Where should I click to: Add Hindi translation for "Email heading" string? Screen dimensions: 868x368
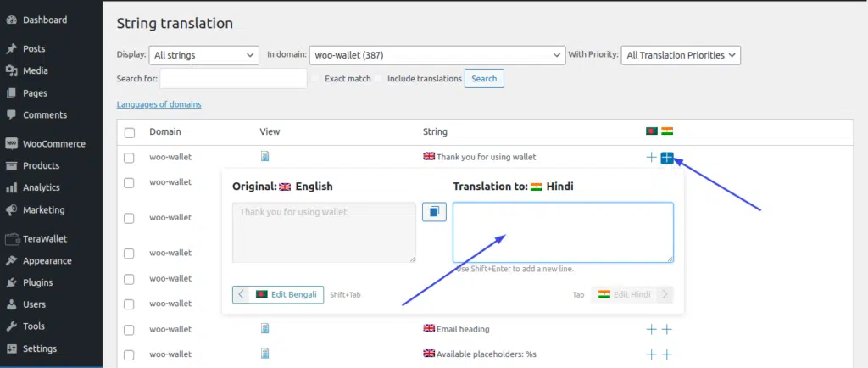coord(667,330)
